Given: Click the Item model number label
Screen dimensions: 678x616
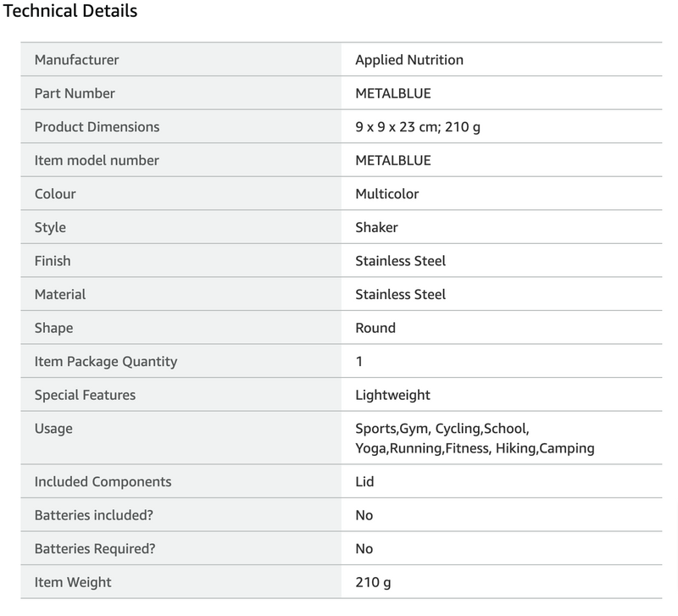Looking at the screenshot, I should [97, 160].
